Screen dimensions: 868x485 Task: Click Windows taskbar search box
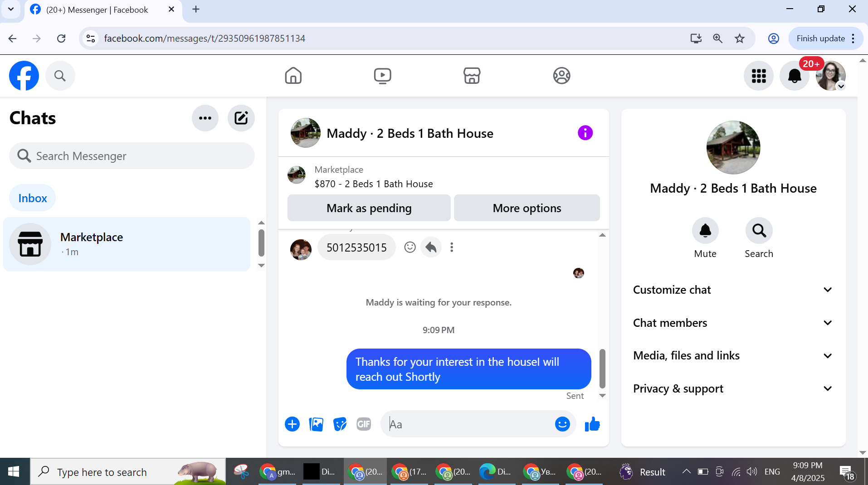128,472
